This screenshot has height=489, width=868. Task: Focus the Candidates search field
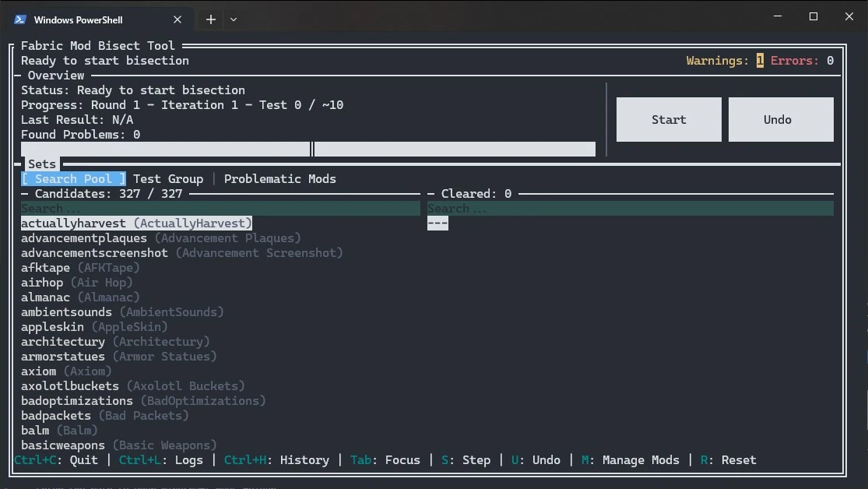(x=220, y=209)
